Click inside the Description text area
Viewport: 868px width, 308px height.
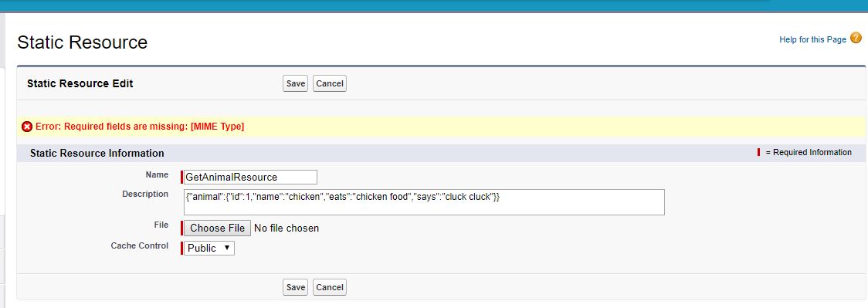tap(424, 202)
